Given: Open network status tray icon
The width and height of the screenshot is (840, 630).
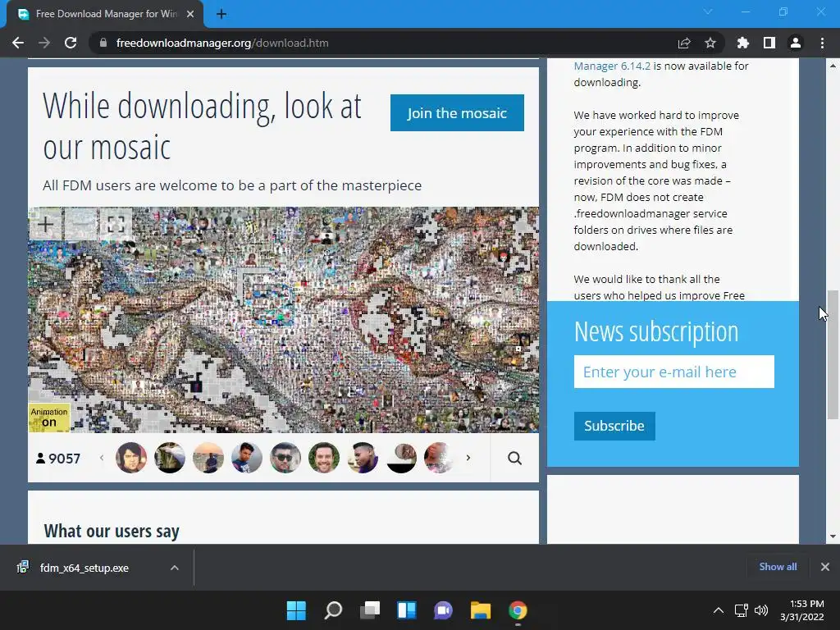Looking at the screenshot, I should (741, 610).
